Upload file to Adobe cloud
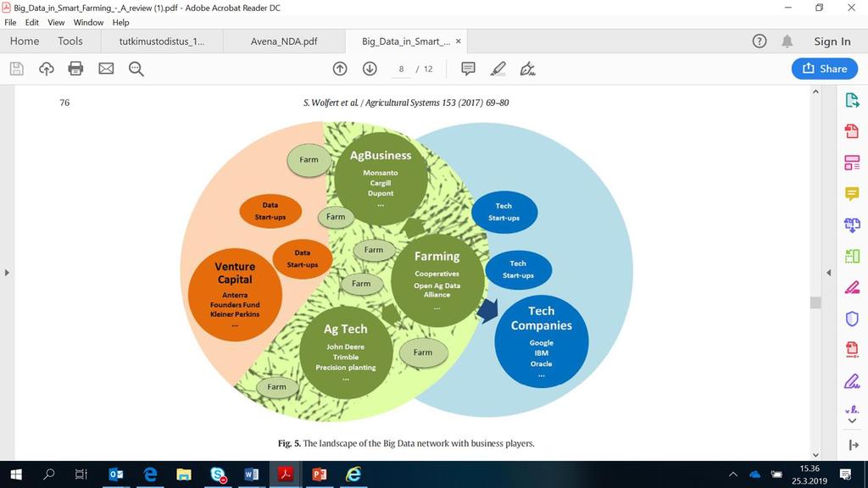The image size is (868, 488). pyautogui.click(x=47, y=69)
